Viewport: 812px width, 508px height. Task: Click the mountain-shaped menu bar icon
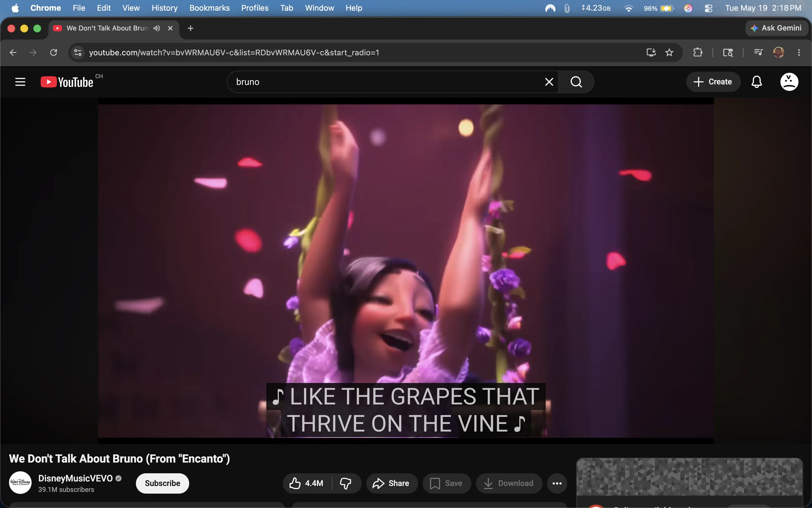[x=550, y=8]
